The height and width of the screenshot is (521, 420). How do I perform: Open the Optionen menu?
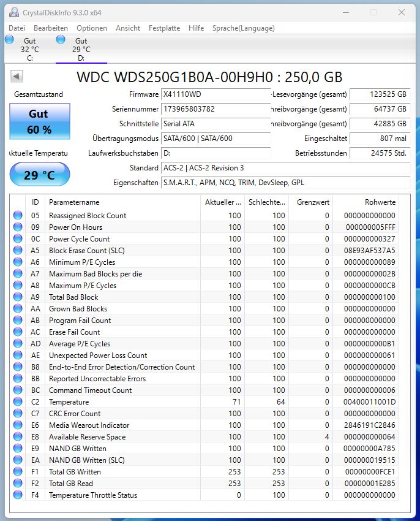(x=92, y=28)
